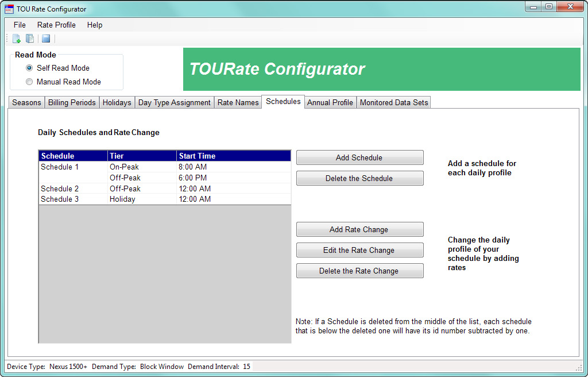Select the Schedules tab
Screen dimensions: 588x377
(283, 101)
